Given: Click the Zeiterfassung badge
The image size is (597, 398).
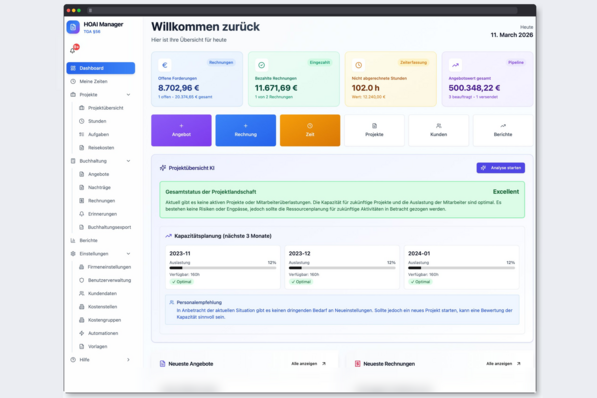Looking at the screenshot, I should click(x=413, y=62).
